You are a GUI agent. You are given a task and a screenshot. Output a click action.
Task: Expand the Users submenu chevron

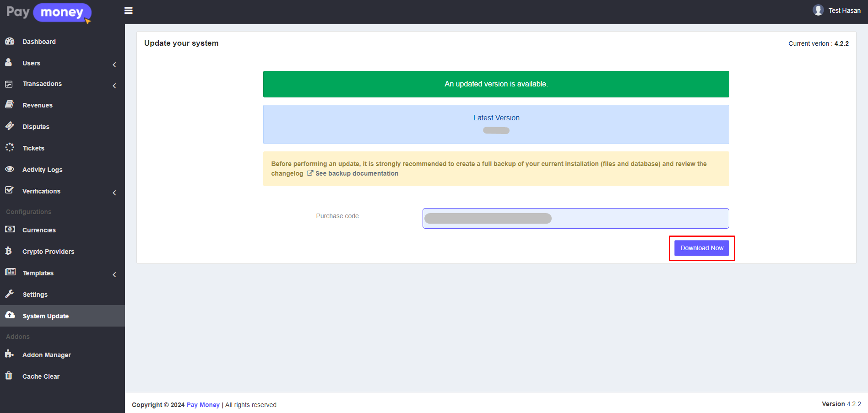pos(114,64)
